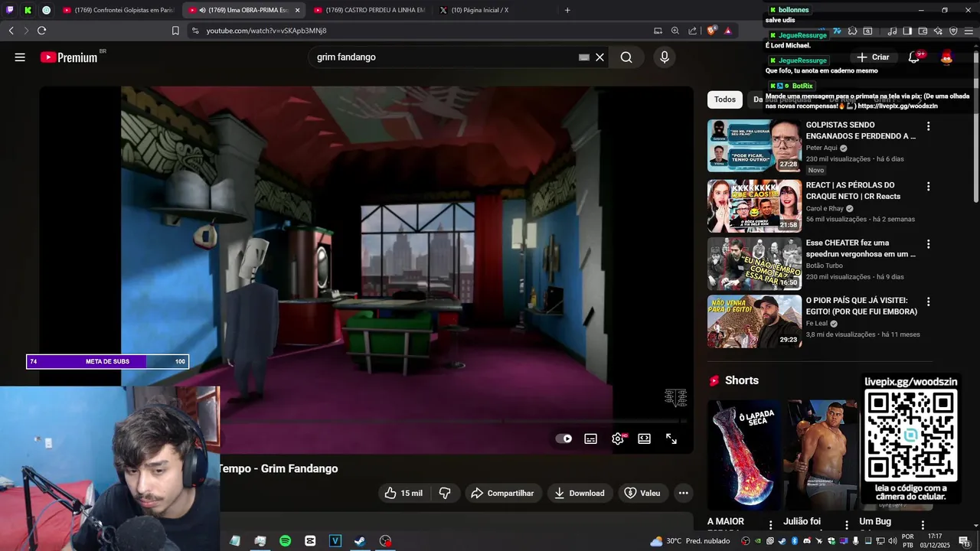The image size is (980, 551).
Task: Enter fullscreen mode in player
Action: click(x=671, y=439)
